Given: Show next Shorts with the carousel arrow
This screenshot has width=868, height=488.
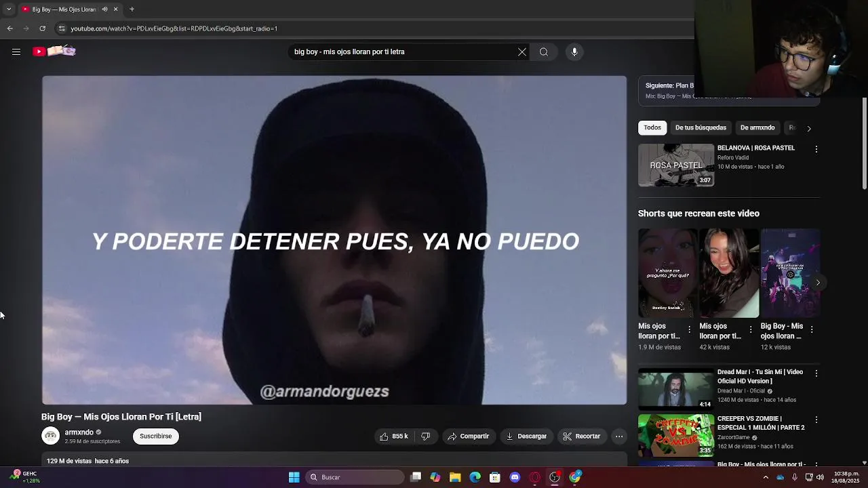Looking at the screenshot, I should [818, 283].
